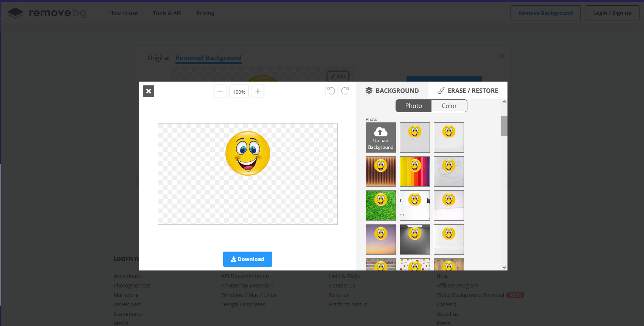Screen dimensions: 644x326
Task: Open the ERASE / RESTORE tab
Action: click(x=468, y=91)
